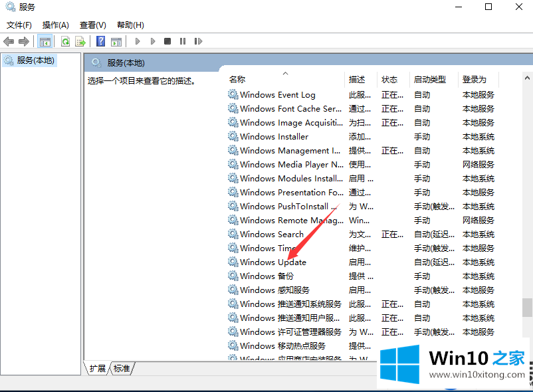Select the Windows 备份 service
Viewport: 533px width, 392px height.
(x=267, y=276)
